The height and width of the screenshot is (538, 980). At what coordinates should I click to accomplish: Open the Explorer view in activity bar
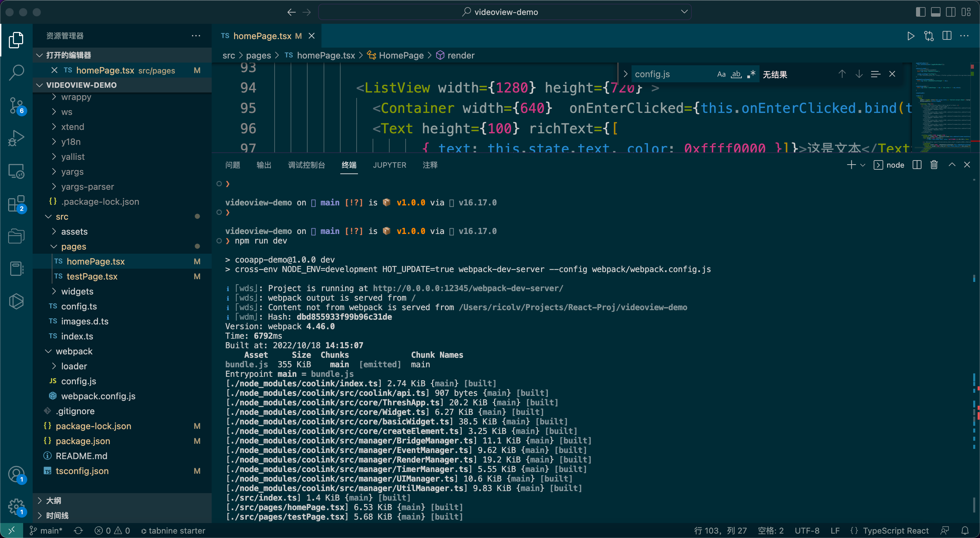click(x=16, y=39)
